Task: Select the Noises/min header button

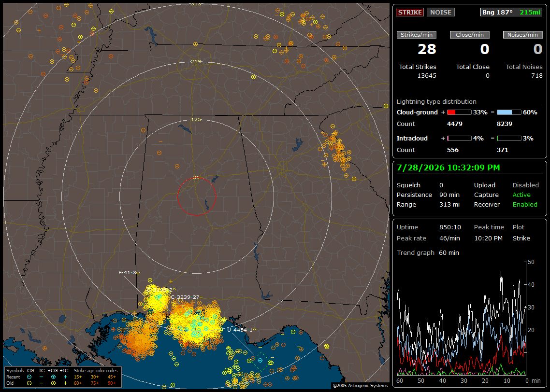Action: (x=522, y=35)
